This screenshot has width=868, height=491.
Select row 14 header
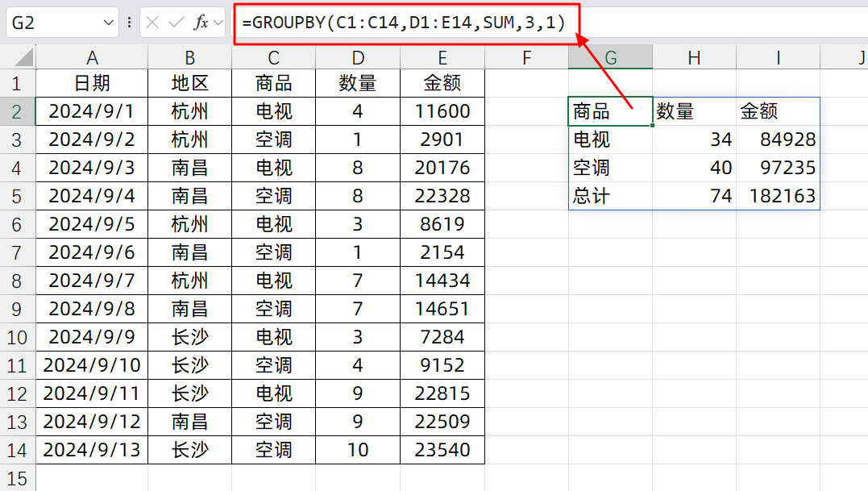point(18,450)
